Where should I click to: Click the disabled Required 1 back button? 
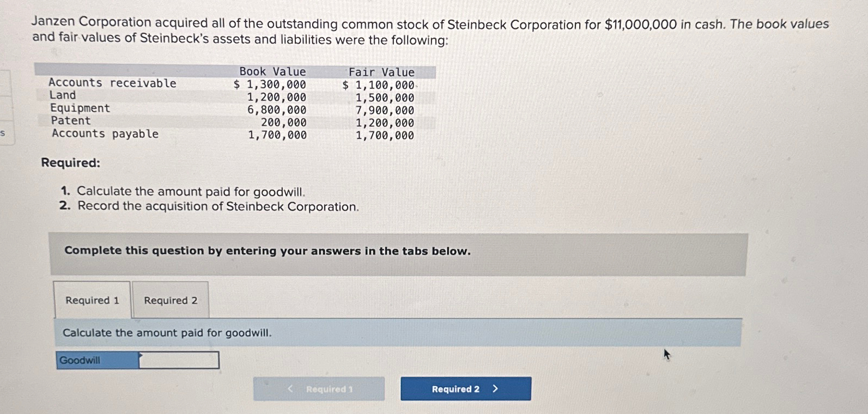319,388
